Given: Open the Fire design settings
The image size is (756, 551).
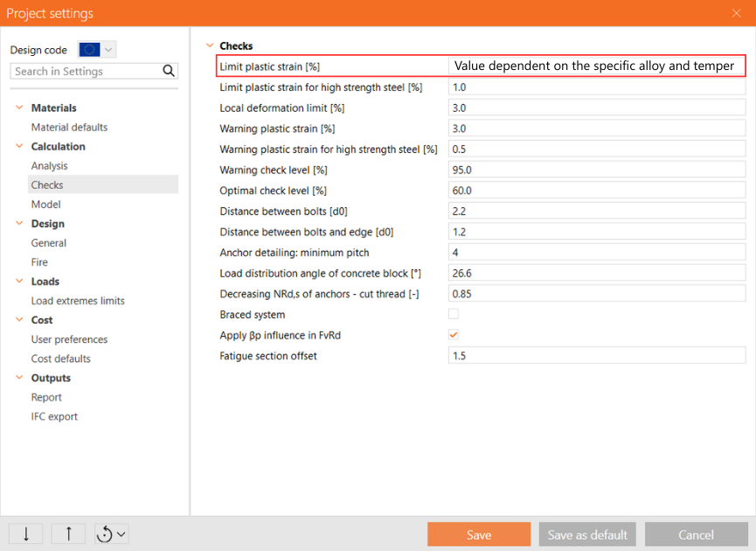Looking at the screenshot, I should 39,262.
